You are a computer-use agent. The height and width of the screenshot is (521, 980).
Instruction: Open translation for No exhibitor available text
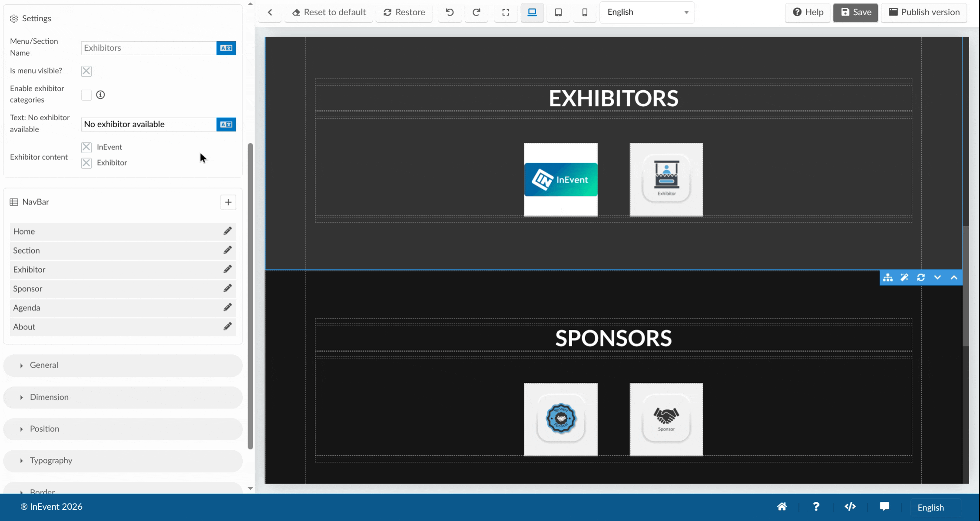pos(226,124)
